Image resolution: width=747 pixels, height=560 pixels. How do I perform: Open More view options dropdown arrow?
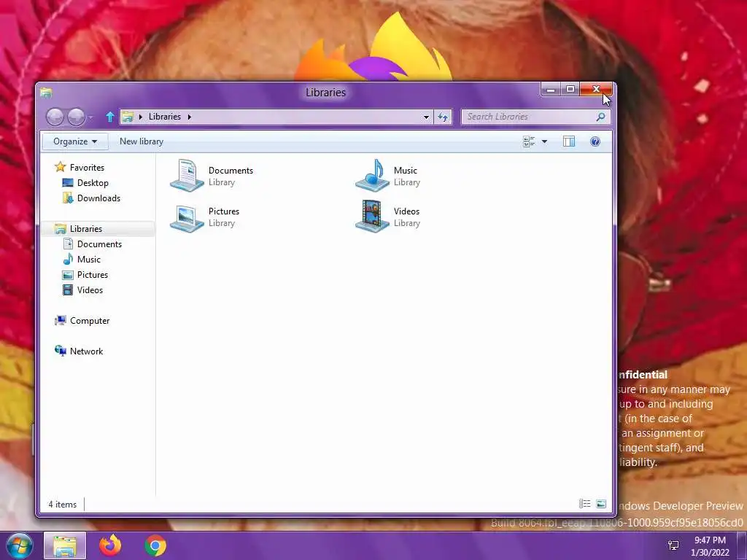[544, 141]
